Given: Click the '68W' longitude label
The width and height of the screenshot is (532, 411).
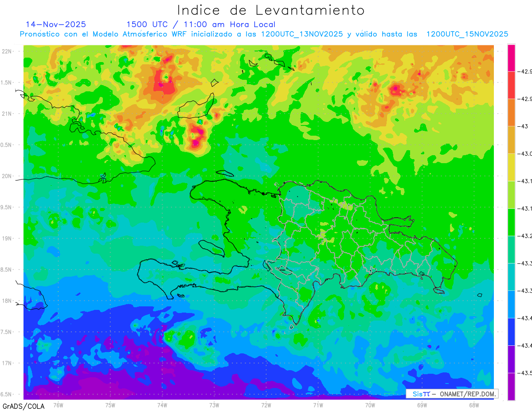Looking at the screenshot, I should click(474, 405).
